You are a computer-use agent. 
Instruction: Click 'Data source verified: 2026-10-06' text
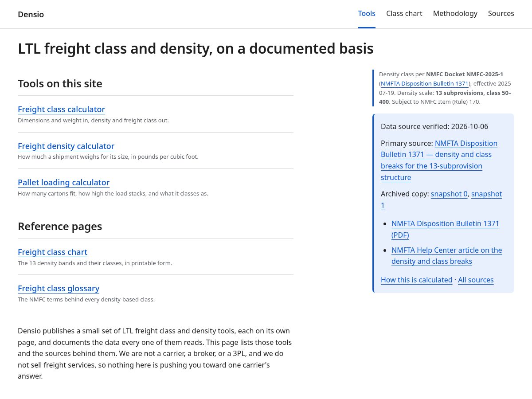(x=434, y=126)
